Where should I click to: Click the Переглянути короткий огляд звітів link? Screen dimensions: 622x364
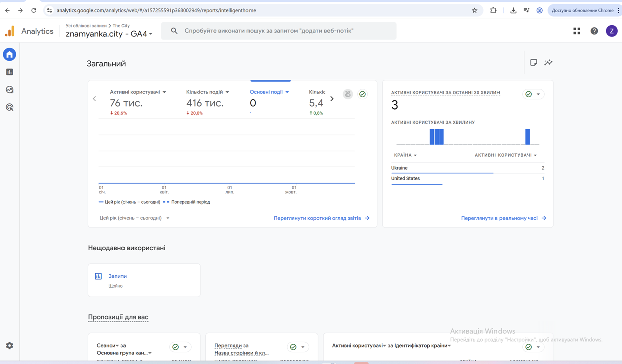click(x=321, y=218)
